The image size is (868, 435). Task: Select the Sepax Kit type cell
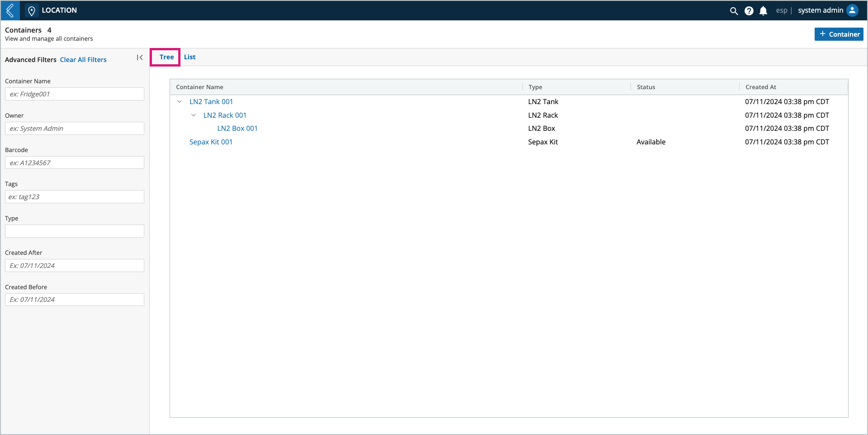543,142
